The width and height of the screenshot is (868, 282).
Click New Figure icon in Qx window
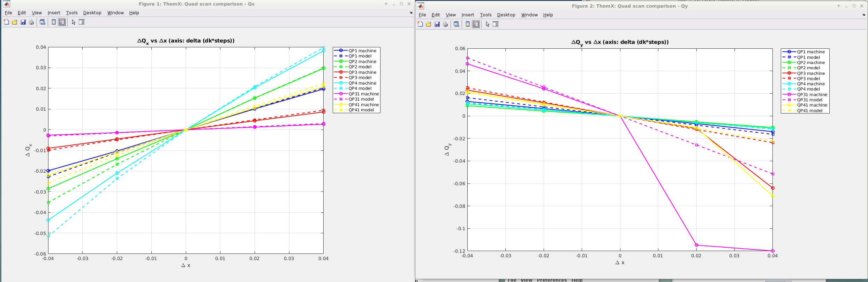click(x=6, y=22)
